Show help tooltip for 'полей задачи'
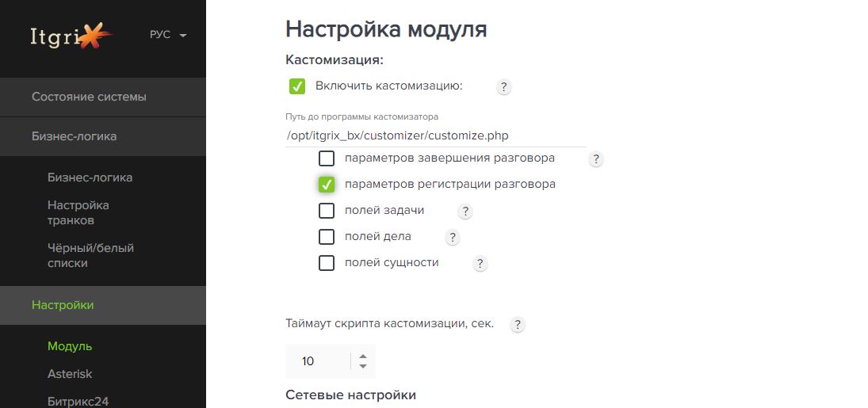The width and height of the screenshot is (868, 408). click(465, 212)
